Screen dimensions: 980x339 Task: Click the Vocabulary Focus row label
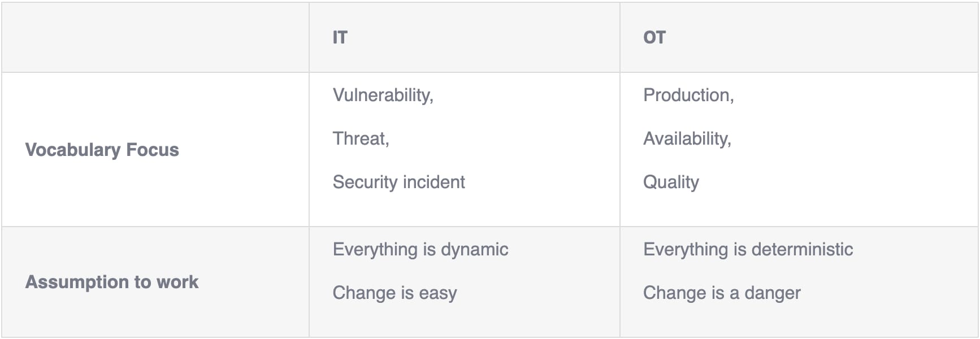coord(102,150)
